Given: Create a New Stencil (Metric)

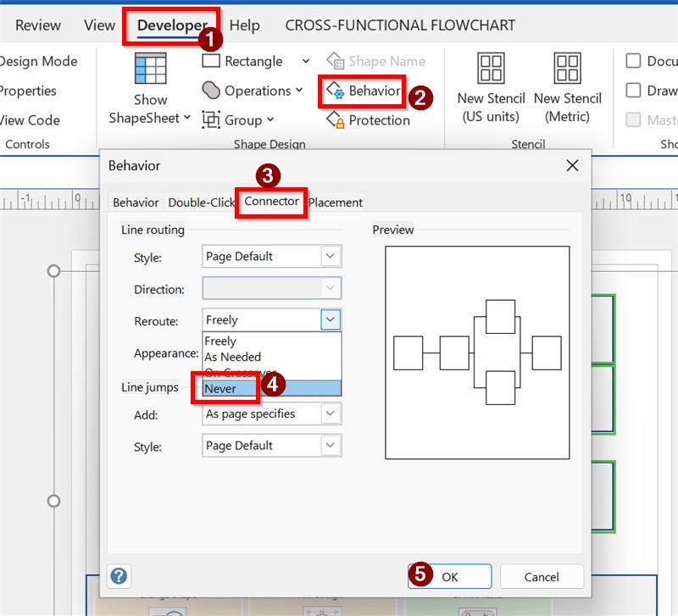Looking at the screenshot, I should [x=567, y=89].
